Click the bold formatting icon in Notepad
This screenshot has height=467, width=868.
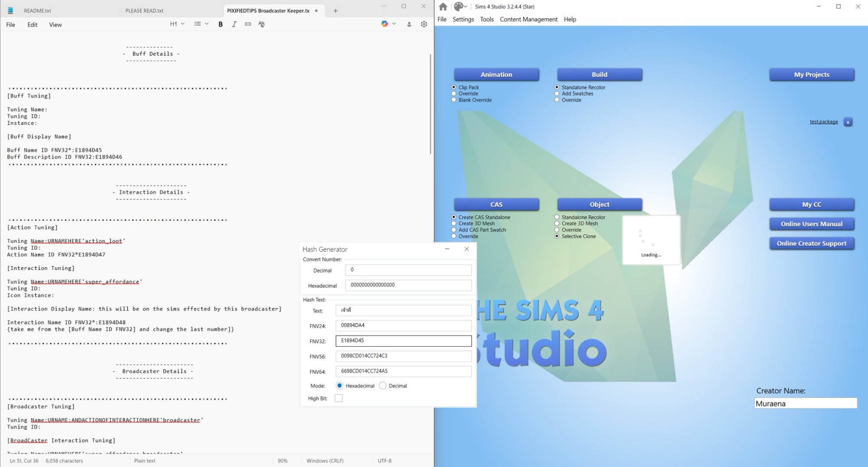click(x=220, y=24)
